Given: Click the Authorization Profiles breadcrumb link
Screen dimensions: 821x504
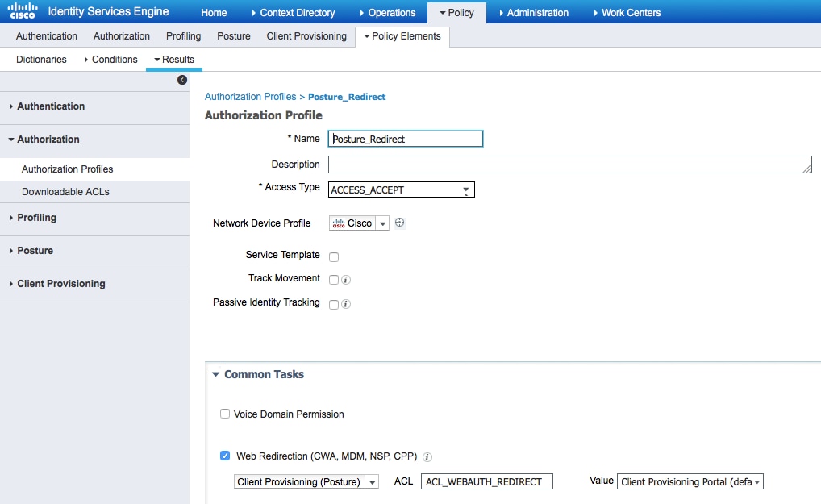Looking at the screenshot, I should pos(250,97).
